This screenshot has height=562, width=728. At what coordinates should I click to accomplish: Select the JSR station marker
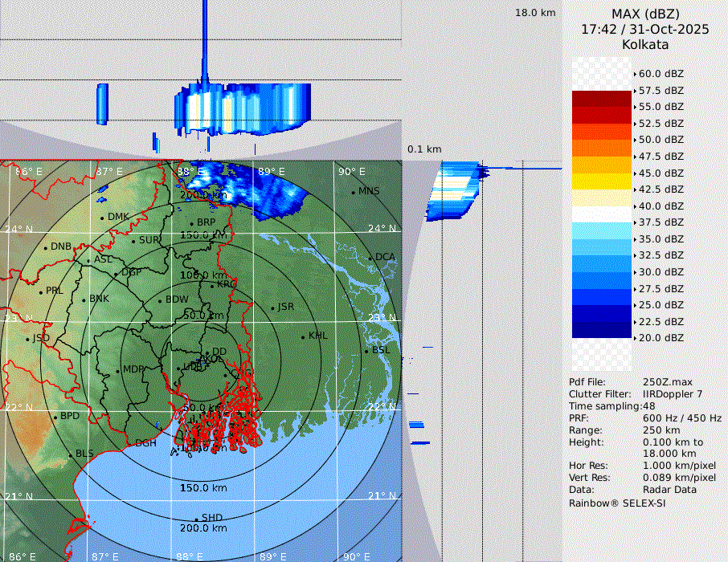tap(272, 307)
